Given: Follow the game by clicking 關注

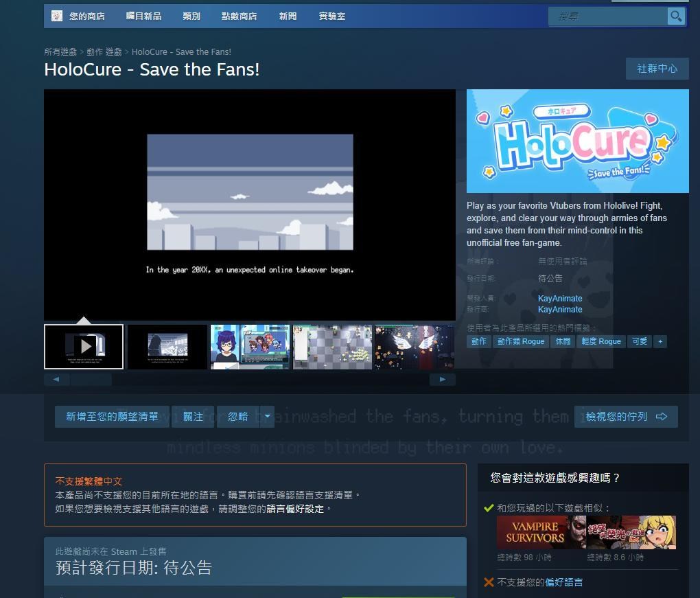Looking at the screenshot, I should tap(192, 416).
